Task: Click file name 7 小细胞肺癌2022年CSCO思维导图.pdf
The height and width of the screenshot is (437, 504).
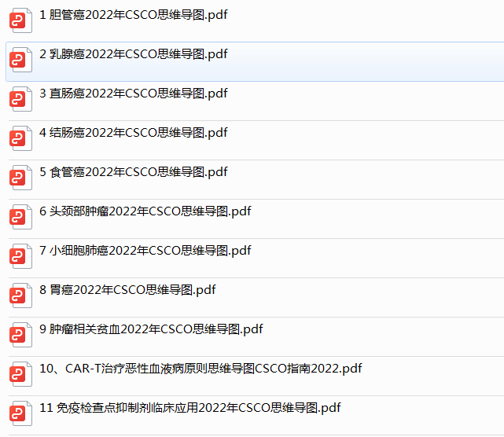Action: tap(145, 251)
